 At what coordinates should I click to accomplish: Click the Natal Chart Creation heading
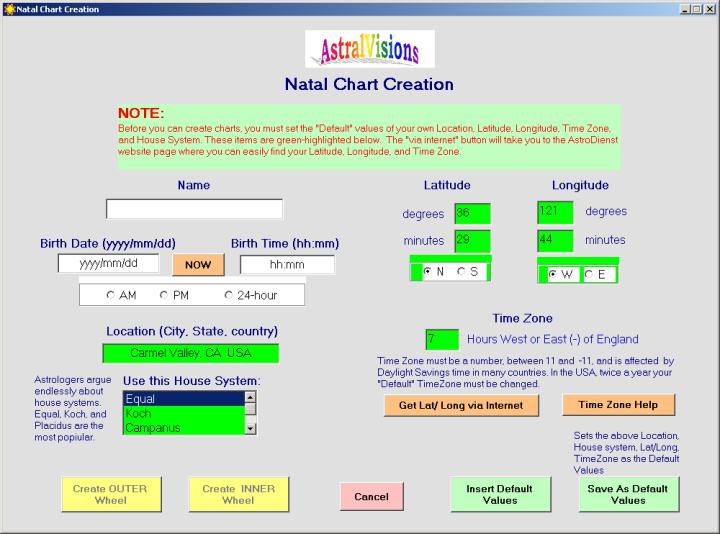tap(369, 84)
